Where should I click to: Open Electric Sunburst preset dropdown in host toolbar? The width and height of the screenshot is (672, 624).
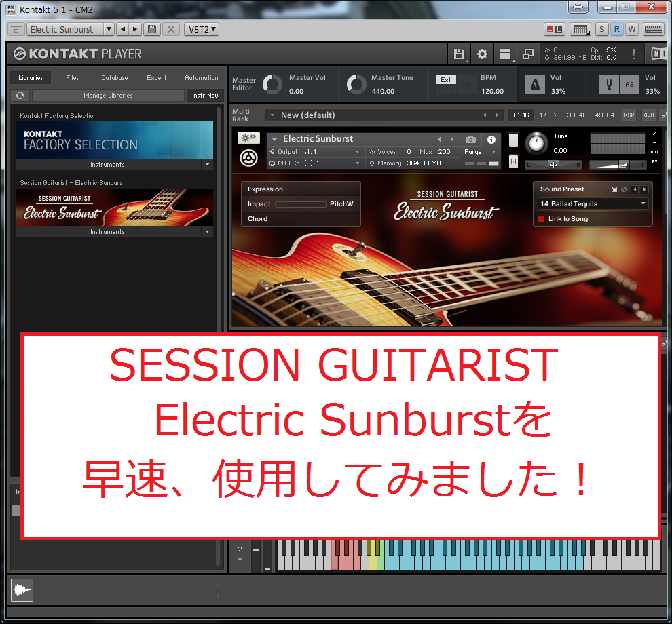tap(109, 29)
